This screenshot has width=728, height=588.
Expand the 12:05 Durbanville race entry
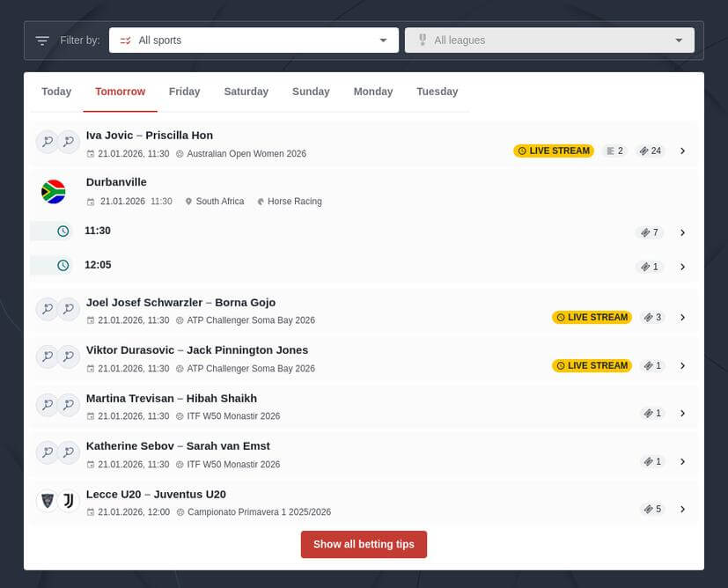[x=683, y=266]
